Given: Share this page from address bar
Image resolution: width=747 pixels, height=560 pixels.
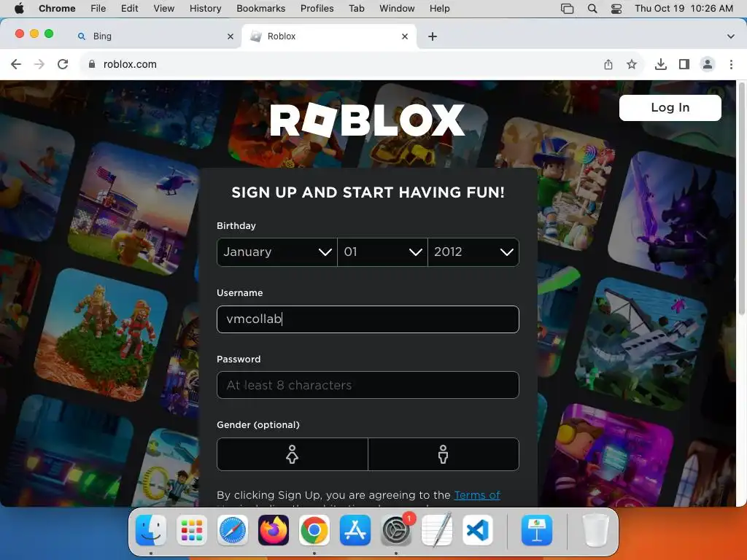Looking at the screenshot, I should click(608, 64).
